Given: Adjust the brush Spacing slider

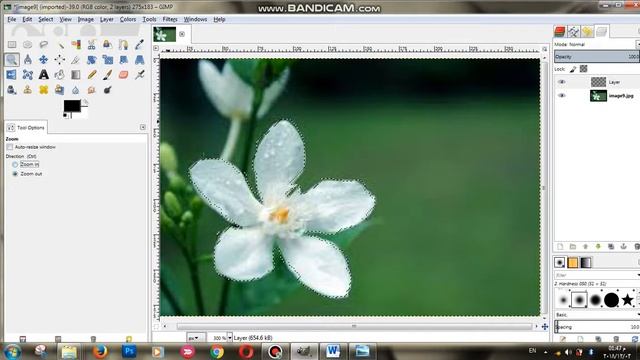Looking at the screenshot, I should tap(597, 327).
